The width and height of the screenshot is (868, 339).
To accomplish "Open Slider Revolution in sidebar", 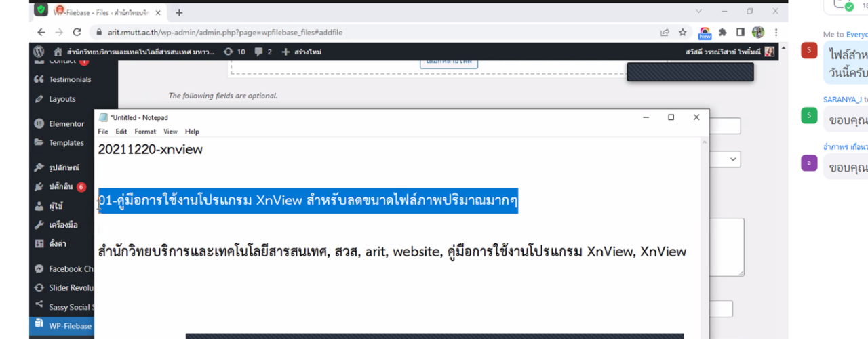I will tap(63, 288).
